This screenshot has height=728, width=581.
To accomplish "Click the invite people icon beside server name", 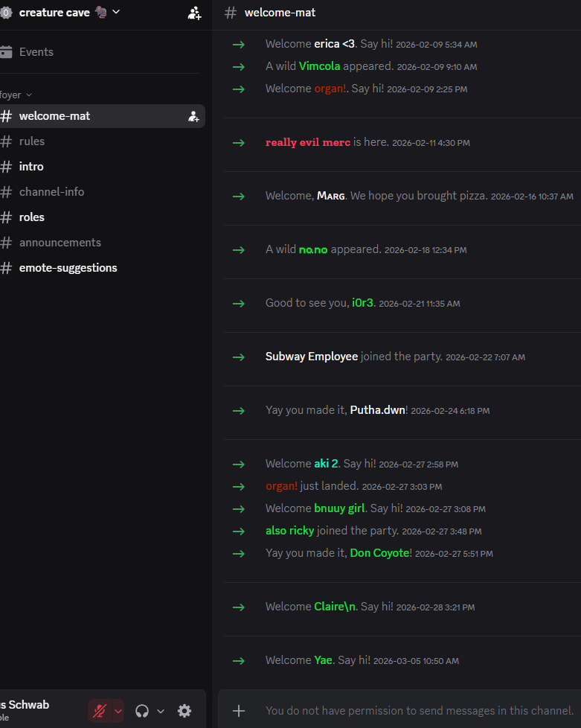I will coord(194,13).
